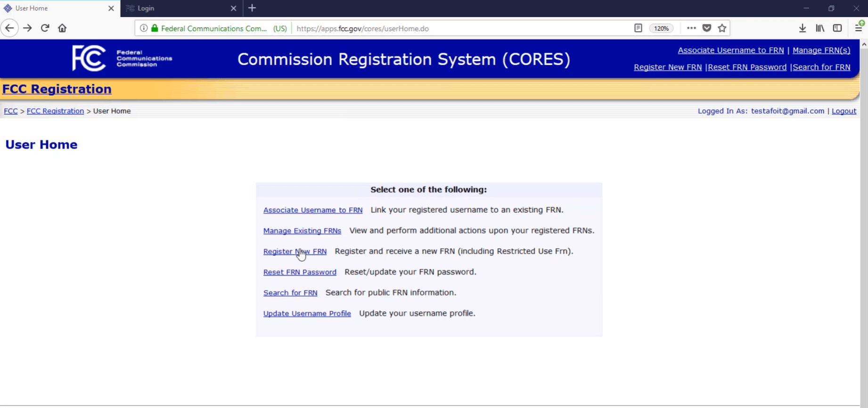The height and width of the screenshot is (408, 868).
Task: Open a new tab with plus button
Action: (252, 8)
